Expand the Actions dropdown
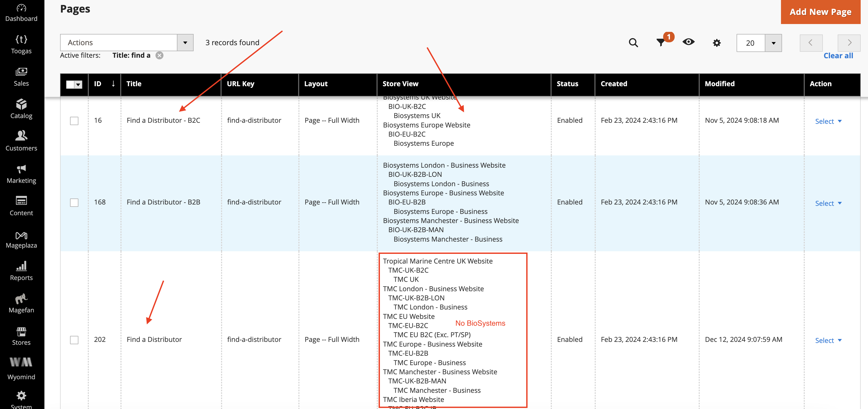The width and height of the screenshot is (868, 409). point(126,43)
